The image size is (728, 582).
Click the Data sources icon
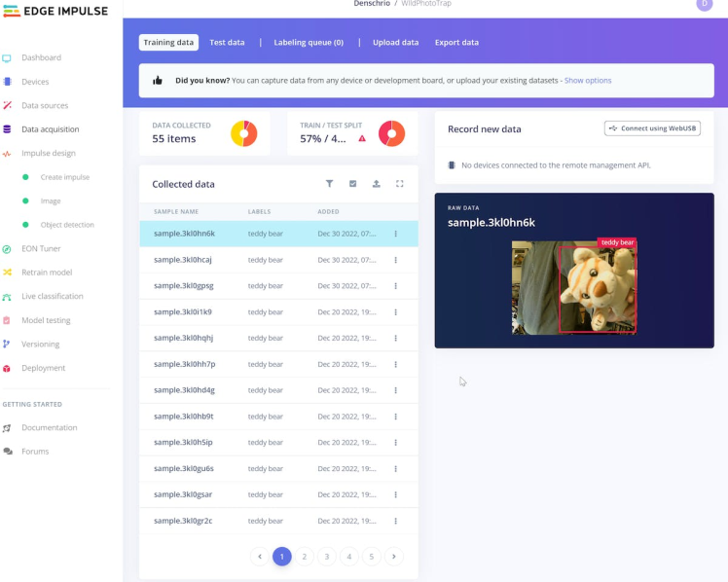point(7,105)
